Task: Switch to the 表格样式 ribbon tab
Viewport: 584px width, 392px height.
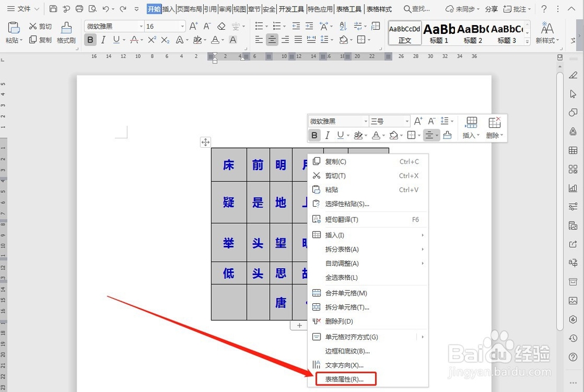Action: click(379, 9)
